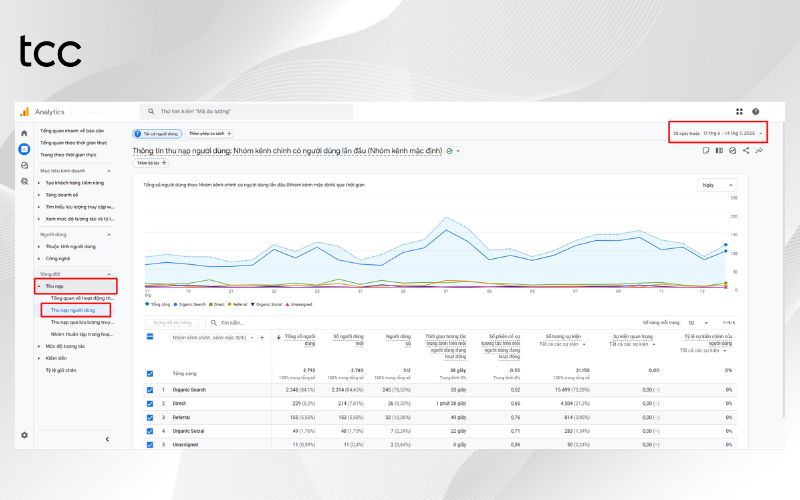The height and width of the screenshot is (500, 800).
Task: Open Tỷ lệ giữ chân report
Action: click(61, 370)
